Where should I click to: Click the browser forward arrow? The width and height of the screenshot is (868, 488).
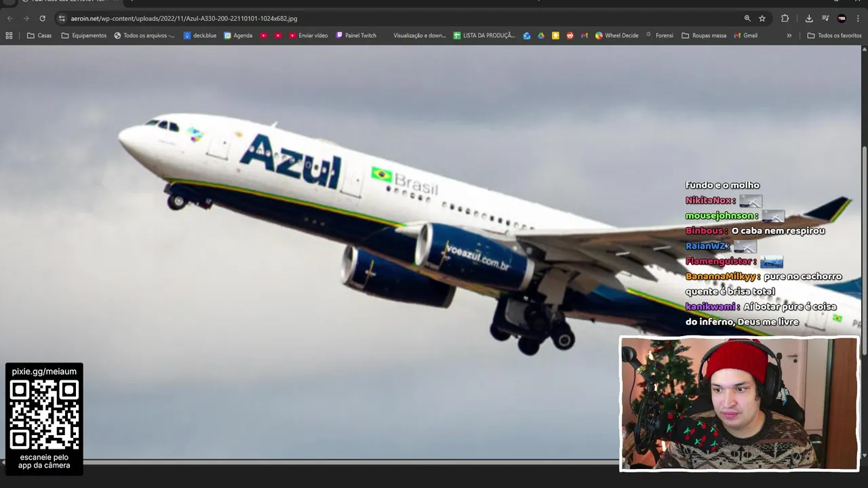click(26, 18)
